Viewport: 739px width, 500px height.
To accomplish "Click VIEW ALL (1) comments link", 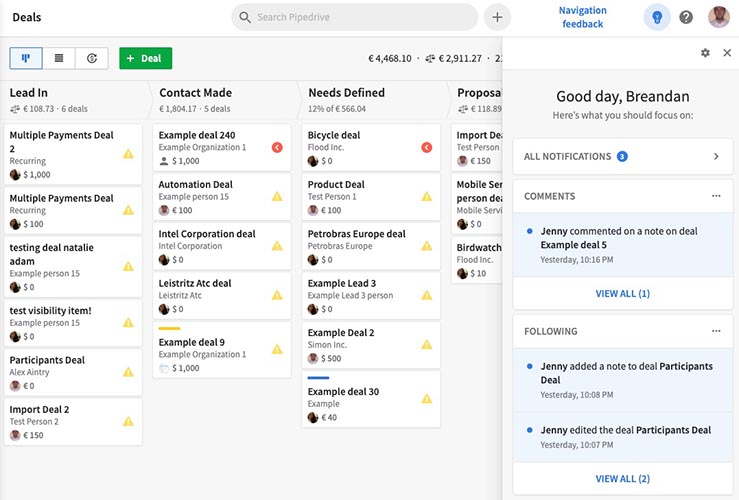I will point(623,294).
